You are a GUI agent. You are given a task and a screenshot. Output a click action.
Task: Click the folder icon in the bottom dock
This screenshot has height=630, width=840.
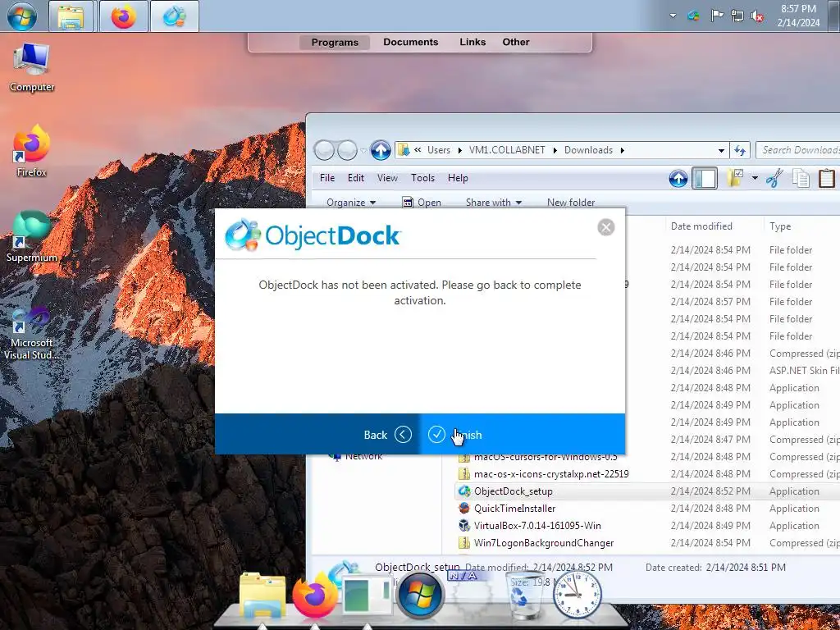pos(262,596)
